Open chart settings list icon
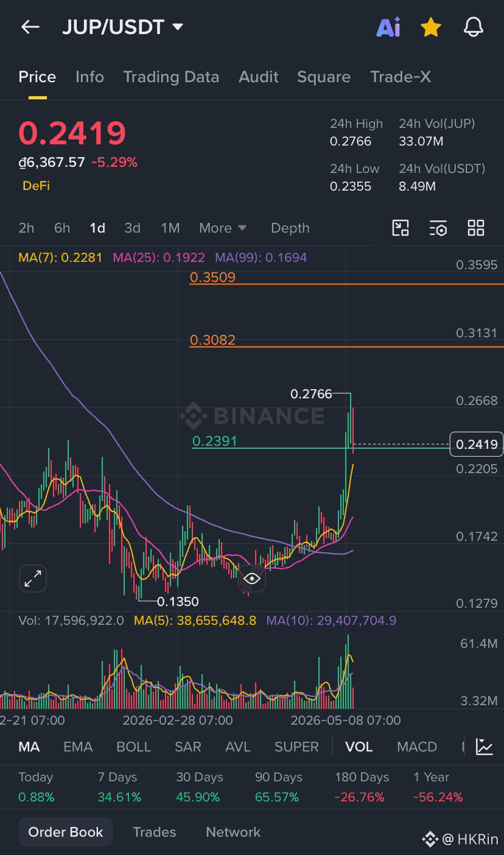The height and width of the screenshot is (855, 504). [438, 228]
